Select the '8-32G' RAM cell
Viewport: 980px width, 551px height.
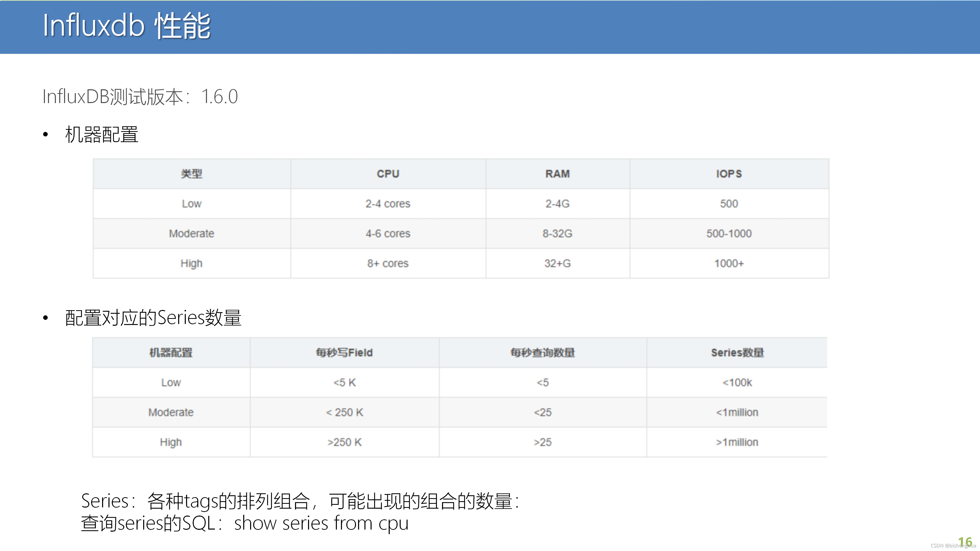coord(557,233)
